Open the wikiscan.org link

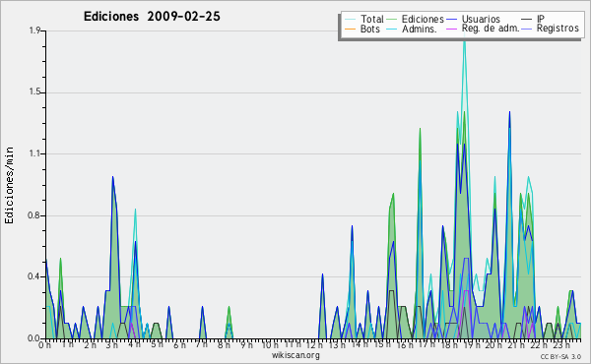point(295,355)
